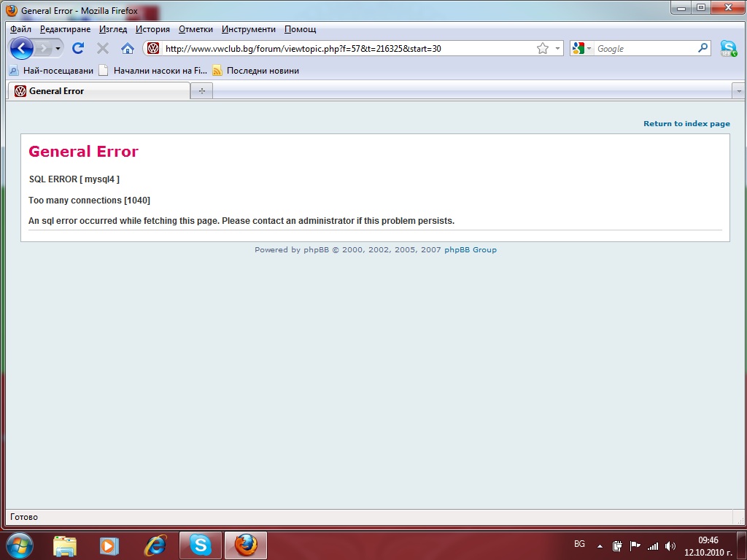Viewport: 747px width, 560px height.
Task: Expand the Google search engine dropdown
Action: 581,49
